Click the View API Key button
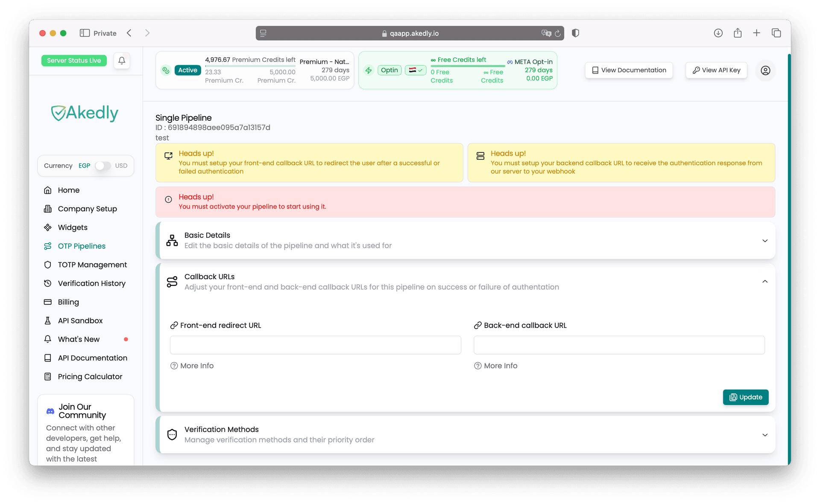The width and height of the screenshot is (820, 504). click(716, 70)
